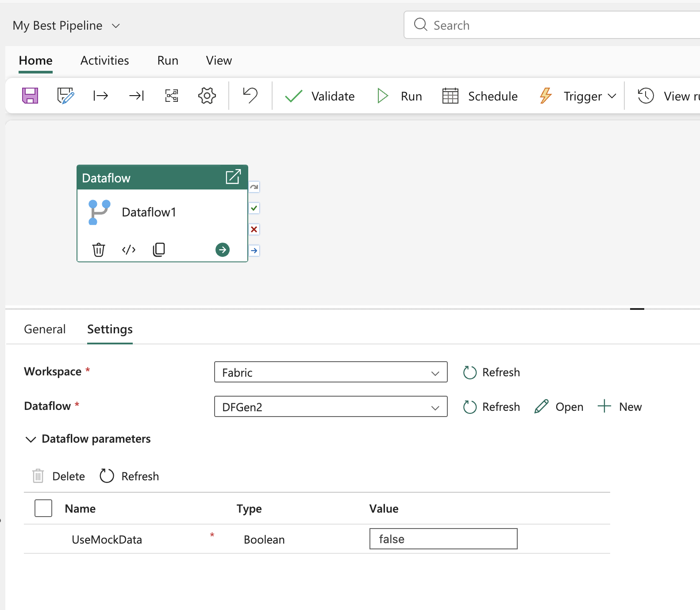Click the Dataflow activity header
This screenshot has height=610, width=700.
162,178
